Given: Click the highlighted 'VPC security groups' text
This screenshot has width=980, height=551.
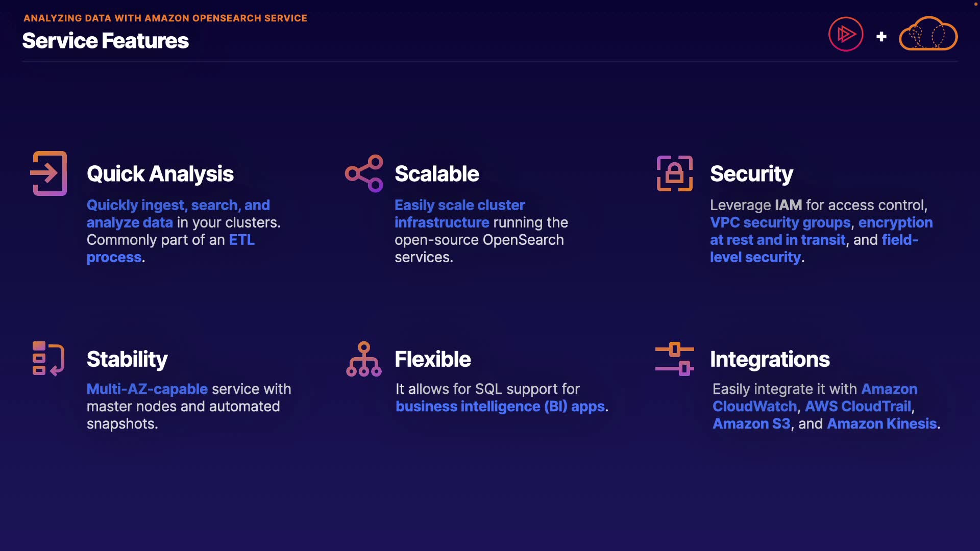Looking at the screenshot, I should (x=780, y=223).
